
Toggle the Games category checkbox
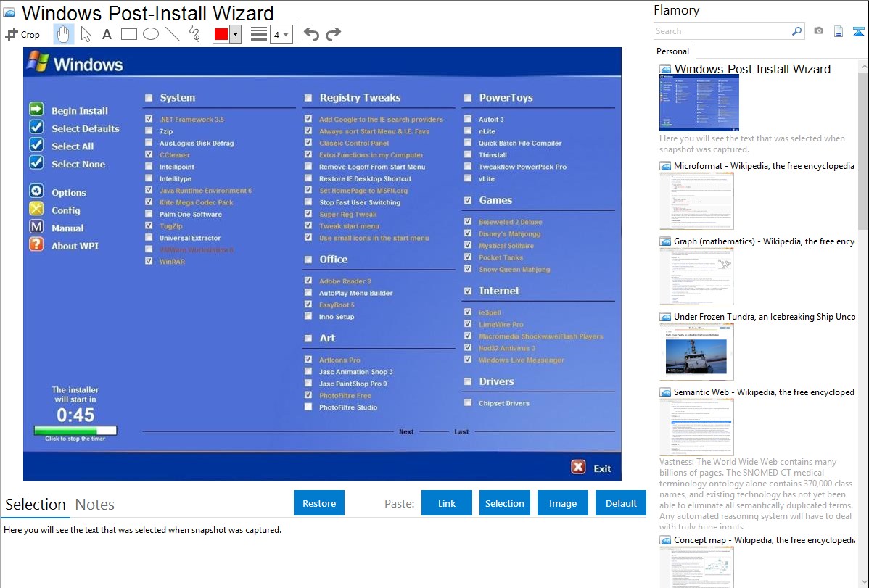[468, 201]
